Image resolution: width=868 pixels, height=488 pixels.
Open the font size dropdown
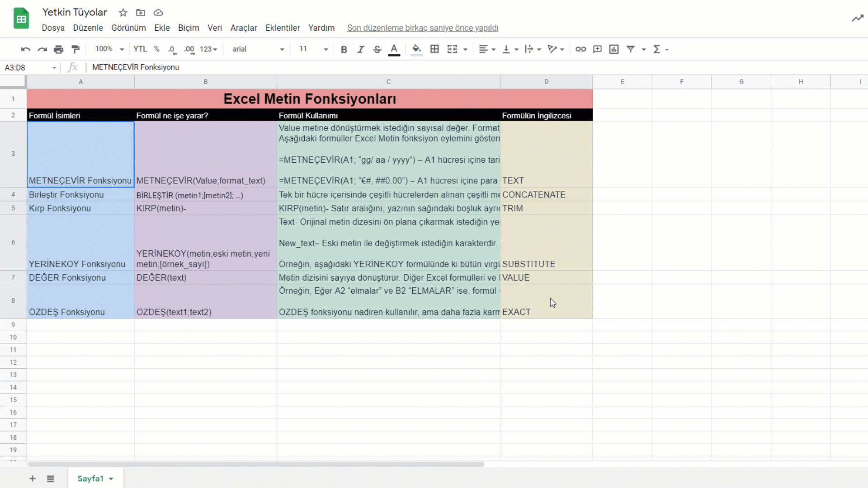coord(325,49)
